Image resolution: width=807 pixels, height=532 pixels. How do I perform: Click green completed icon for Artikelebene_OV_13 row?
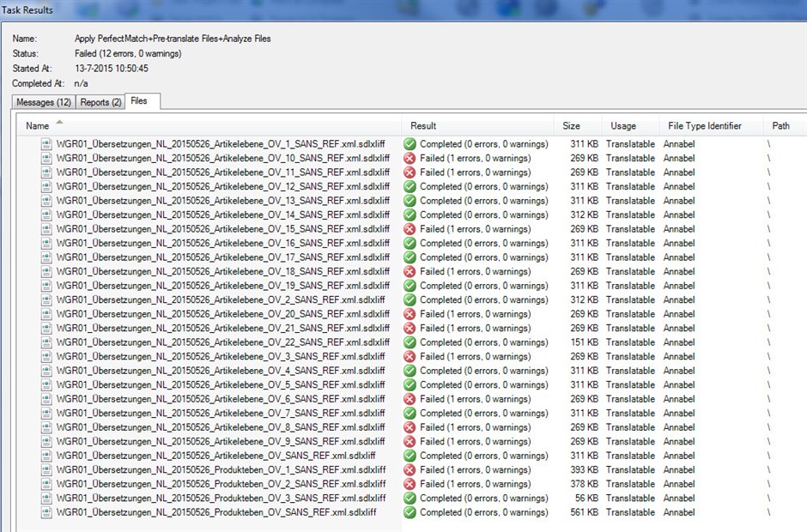pyautogui.click(x=410, y=201)
